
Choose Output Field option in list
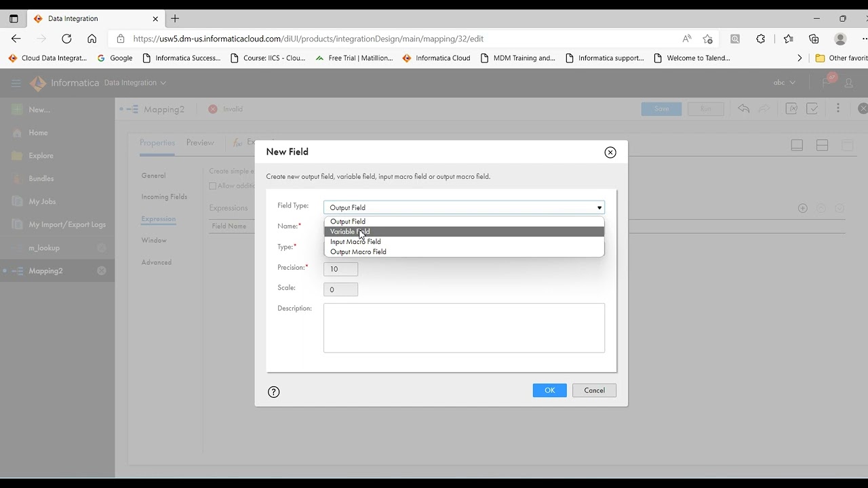(x=464, y=222)
